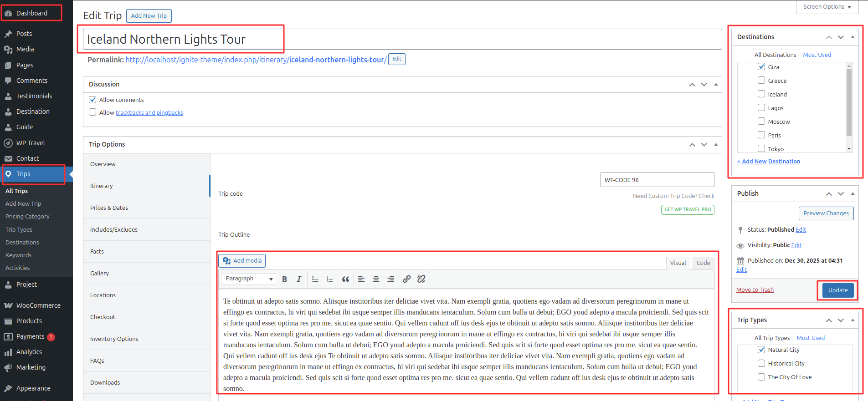This screenshot has width=868, height=401.
Task: Check the Iceland destination checkbox
Action: click(x=761, y=94)
